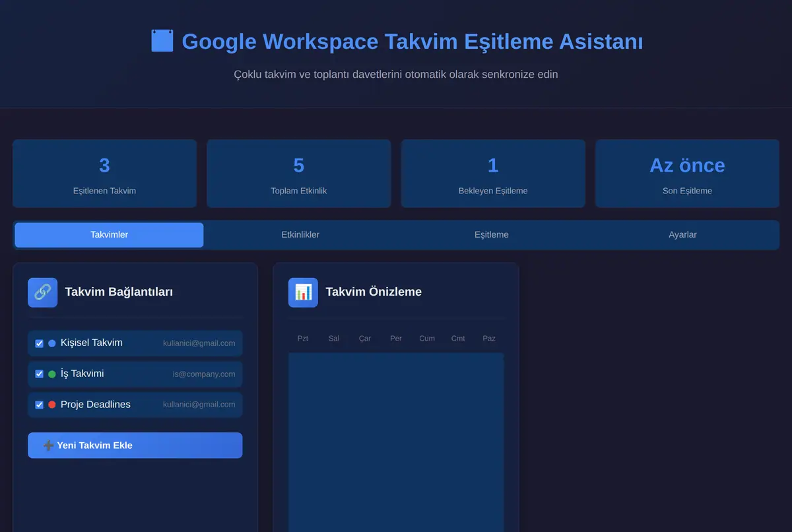Click the Toplam Etkinlik stat card
The image size is (792, 532).
[x=299, y=174]
